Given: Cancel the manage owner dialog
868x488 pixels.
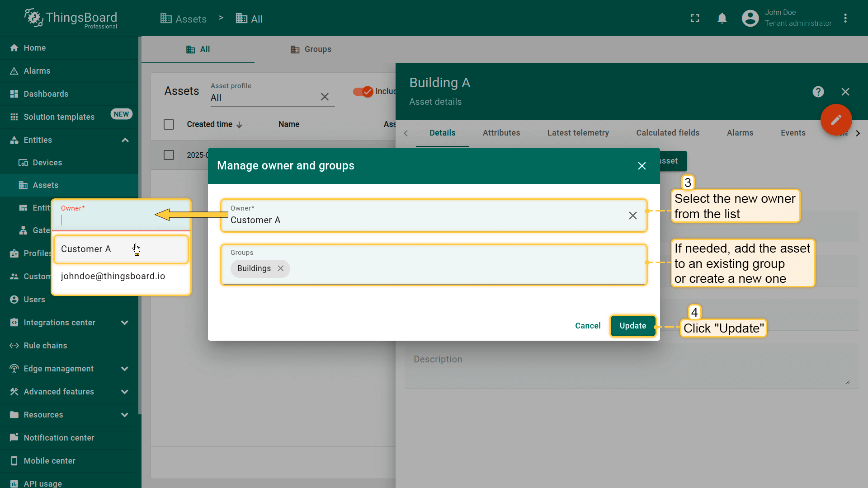Looking at the screenshot, I should [587, 326].
